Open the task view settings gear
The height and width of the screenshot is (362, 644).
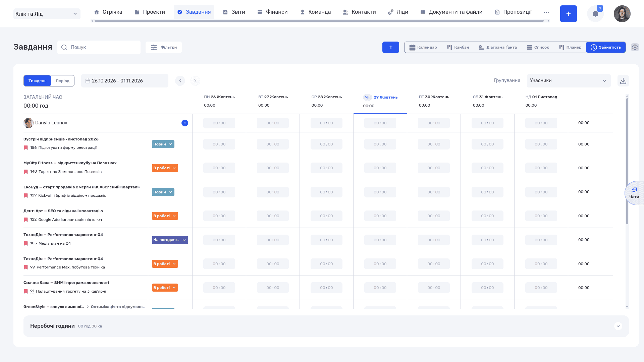click(635, 47)
